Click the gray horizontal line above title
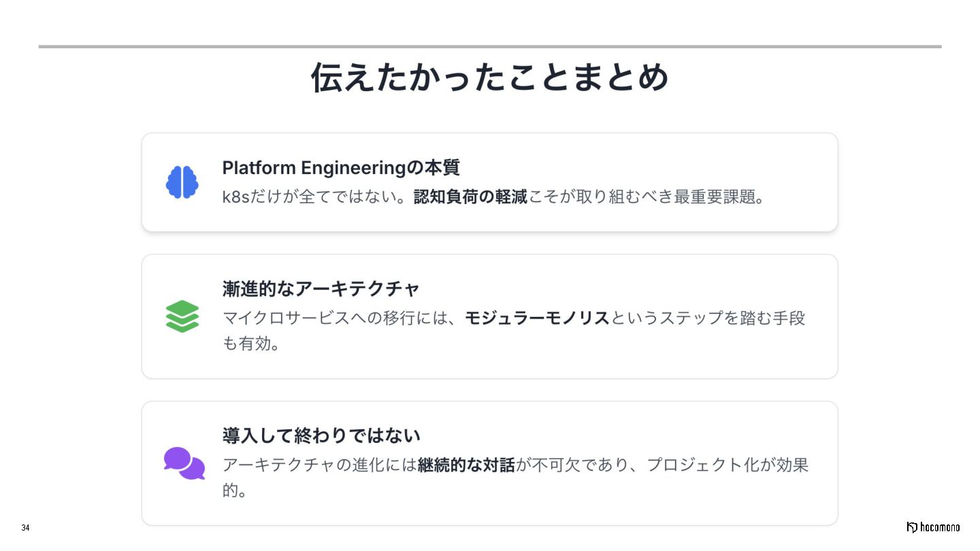 [x=490, y=46]
